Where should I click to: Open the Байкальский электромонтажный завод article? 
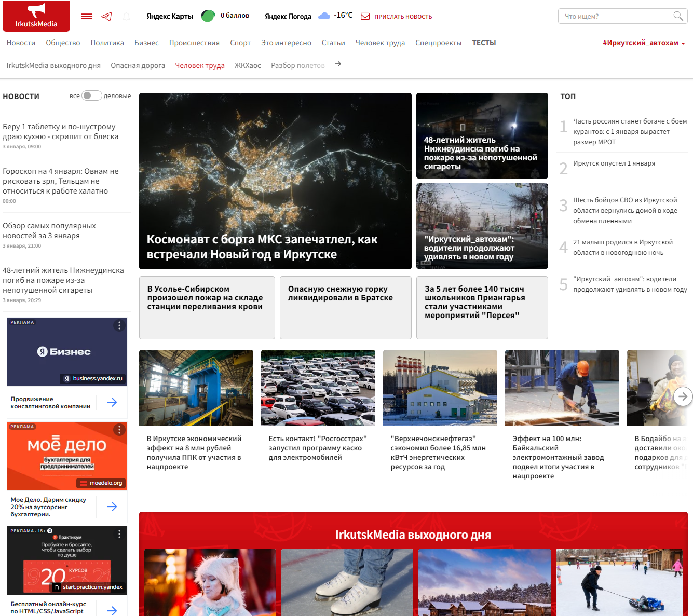(x=562, y=416)
